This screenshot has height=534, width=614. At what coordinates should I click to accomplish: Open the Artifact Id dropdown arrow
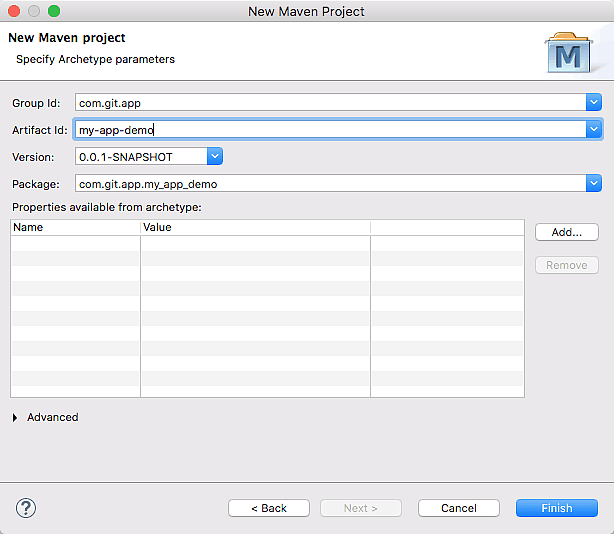(593, 129)
